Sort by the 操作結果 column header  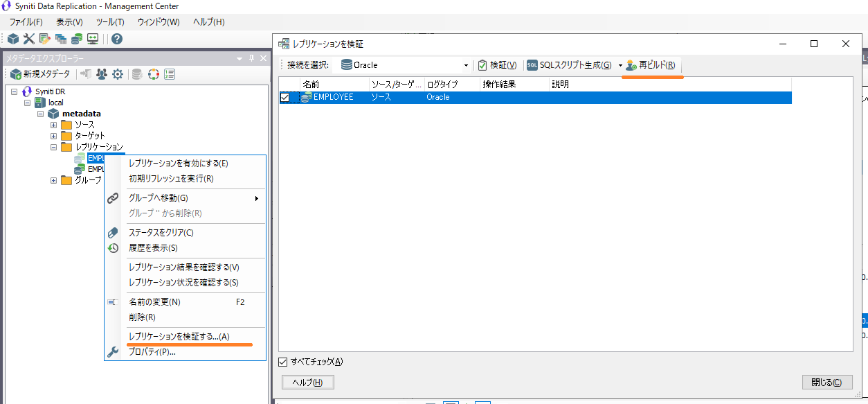click(x=514, y=85)
